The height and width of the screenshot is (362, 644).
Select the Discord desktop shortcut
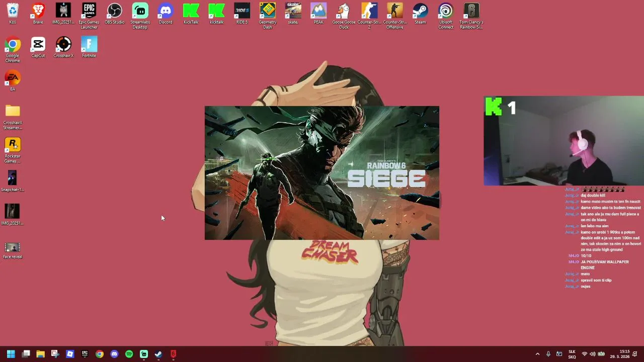[166, 14]
